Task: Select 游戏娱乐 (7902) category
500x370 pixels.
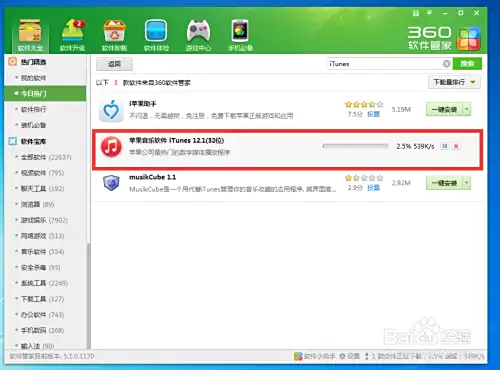Action: tap(44, 220)
